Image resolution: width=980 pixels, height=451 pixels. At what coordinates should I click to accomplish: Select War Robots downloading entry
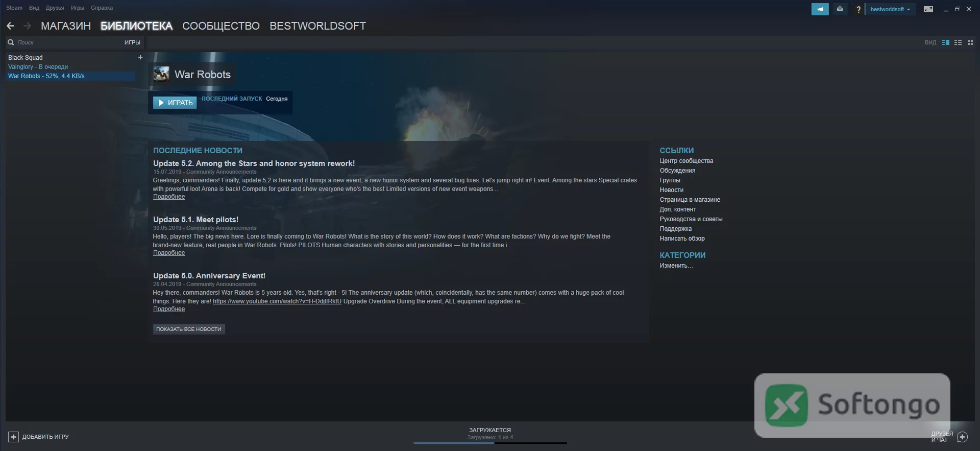tap(71, 76)
